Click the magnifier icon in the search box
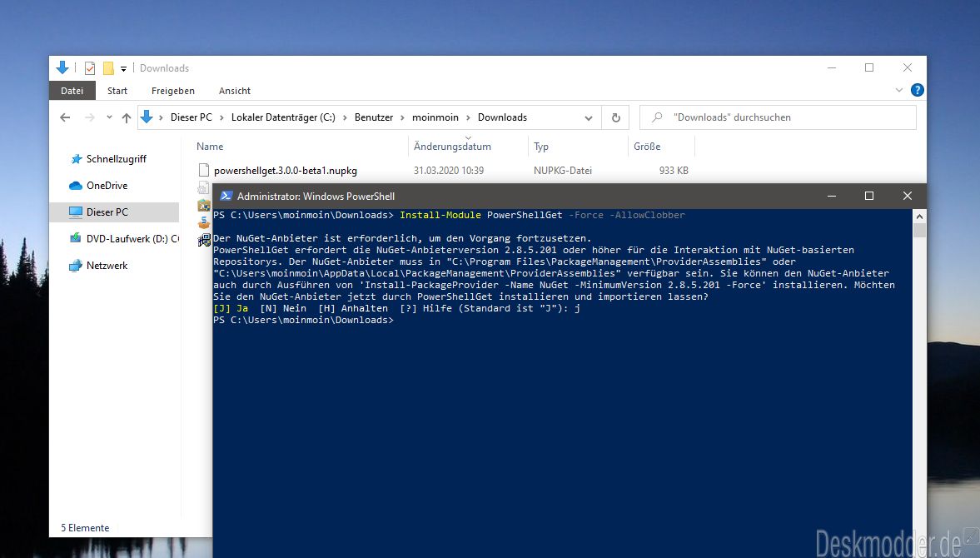This screenshot has height=558, width=980. 657,117
